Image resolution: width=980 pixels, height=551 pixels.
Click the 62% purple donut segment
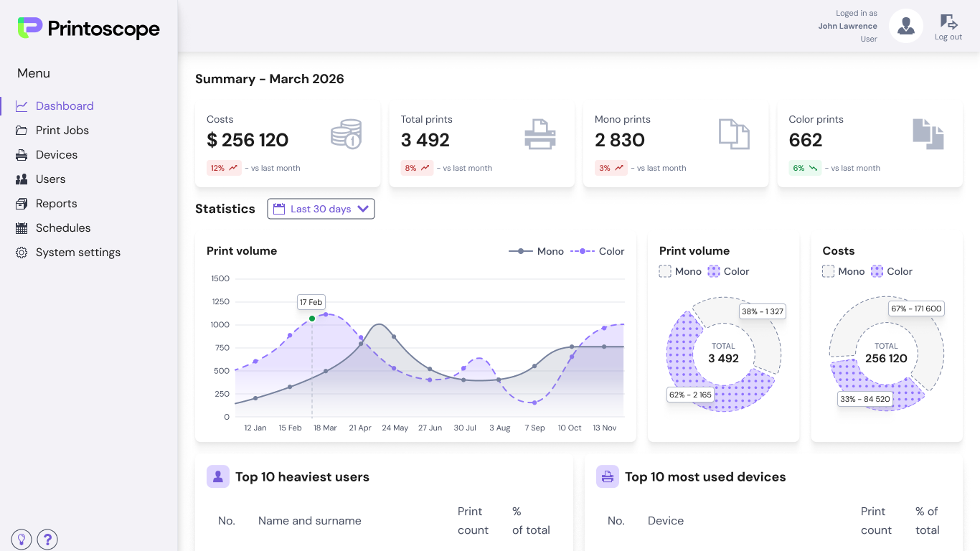pyautogui.click(x=680, y=359)
